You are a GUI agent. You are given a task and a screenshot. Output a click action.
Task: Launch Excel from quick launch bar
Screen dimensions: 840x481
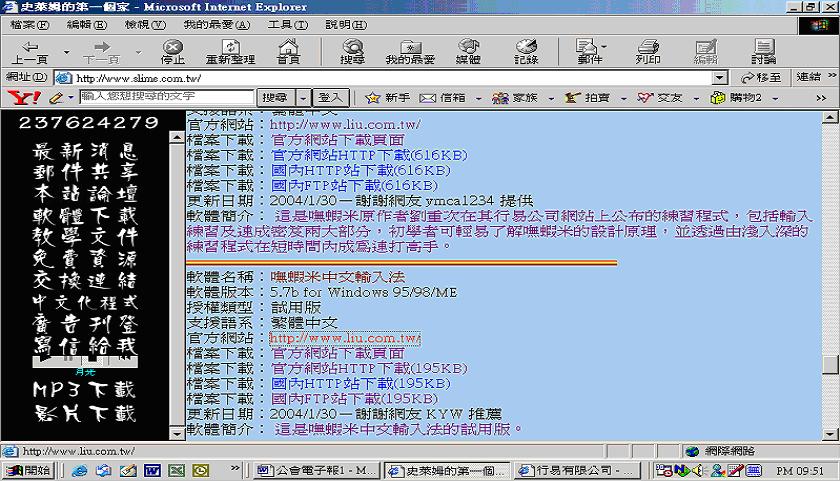176,471
